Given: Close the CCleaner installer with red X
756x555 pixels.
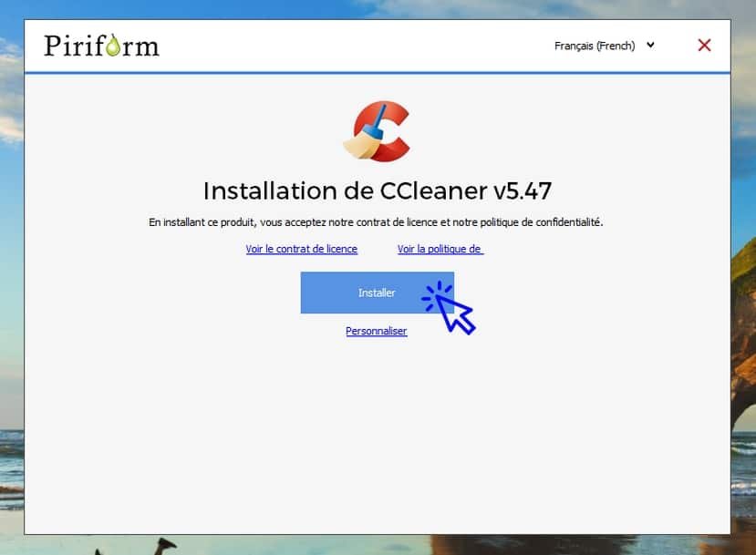Looking at the screenshot, I should coord(704,46).
